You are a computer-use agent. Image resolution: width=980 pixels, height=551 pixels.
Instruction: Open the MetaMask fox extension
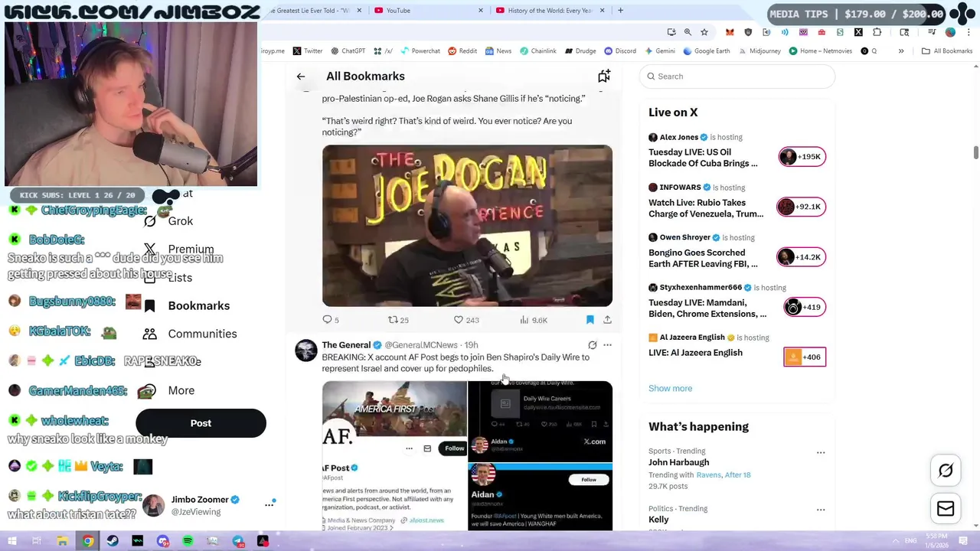[730, 32]
